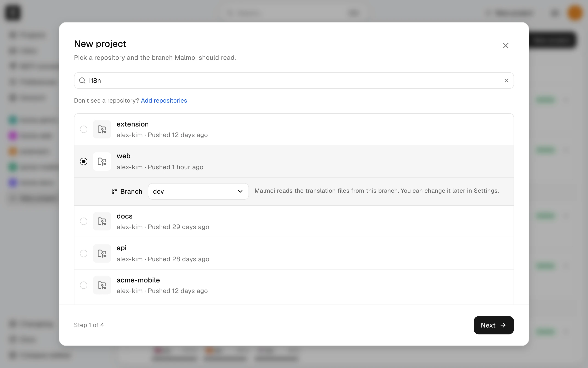Select the extension repository radio button
The width and height of the screenshot is (588, 368).
click(x=84, y=129)
